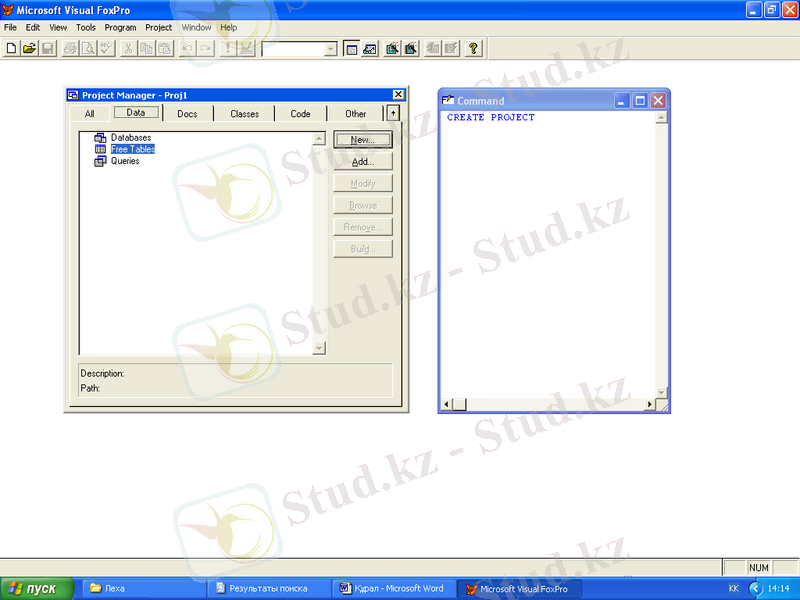This screenshot has width=800, height=600.
Task: Click the Report wizard toolbar icon
Action: (x=411, y=48)
